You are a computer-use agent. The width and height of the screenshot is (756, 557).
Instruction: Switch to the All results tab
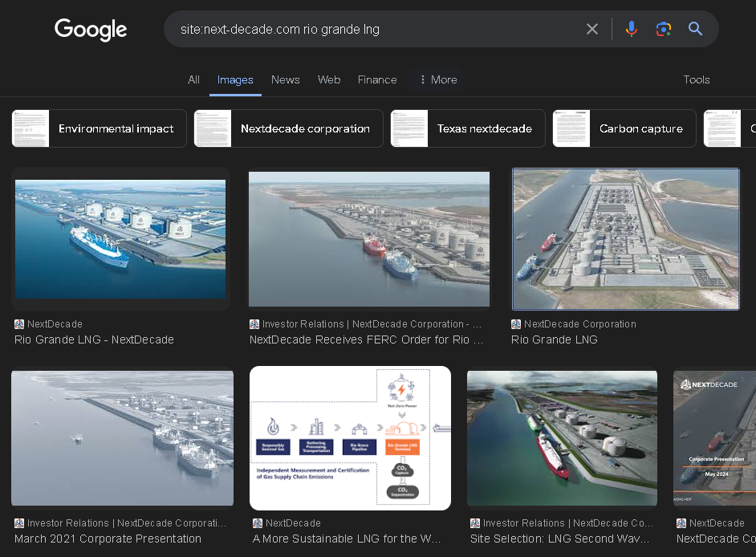(193, 80)
